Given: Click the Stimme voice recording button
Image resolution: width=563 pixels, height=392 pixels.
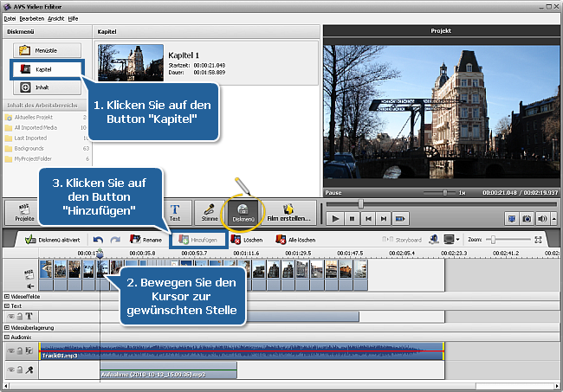Looking at the screenshot, I should (x=208, y=213).
